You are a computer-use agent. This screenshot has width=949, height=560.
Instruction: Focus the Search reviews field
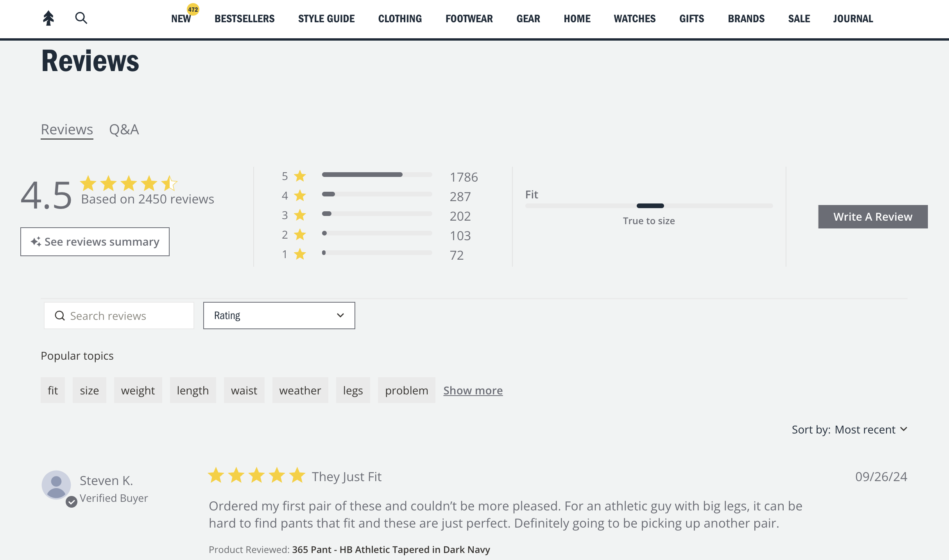click(x=119, y=316)
